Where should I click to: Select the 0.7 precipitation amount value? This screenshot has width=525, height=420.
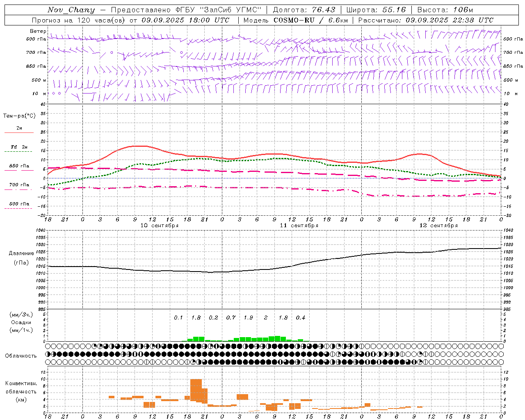(231, 317)
